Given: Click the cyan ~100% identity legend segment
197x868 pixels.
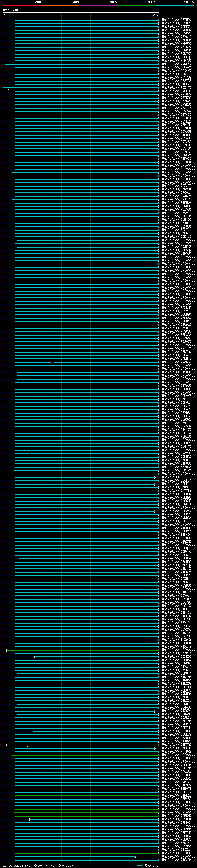Looking at the screenshot, I should click(175, 6).
